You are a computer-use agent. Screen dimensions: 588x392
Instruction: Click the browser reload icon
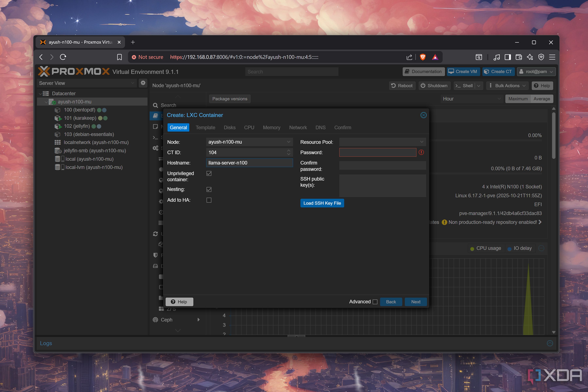tap(63, 57)
